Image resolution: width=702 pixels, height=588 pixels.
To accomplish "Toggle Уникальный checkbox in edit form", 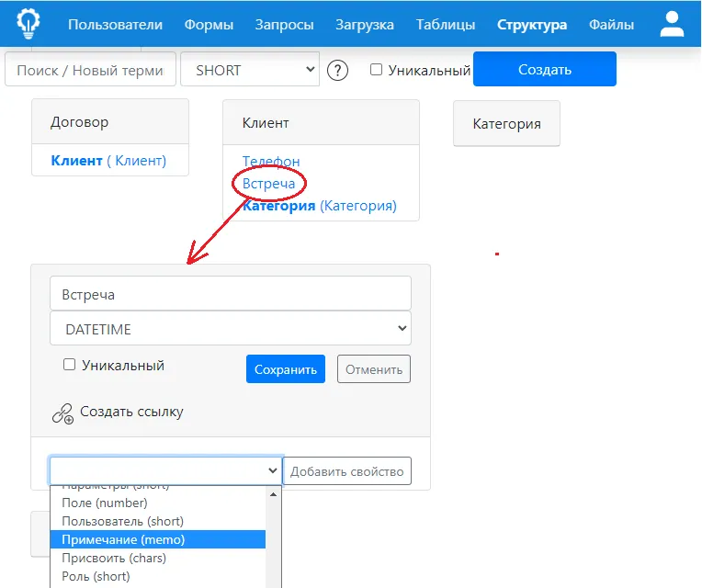I will pos(69,364).
